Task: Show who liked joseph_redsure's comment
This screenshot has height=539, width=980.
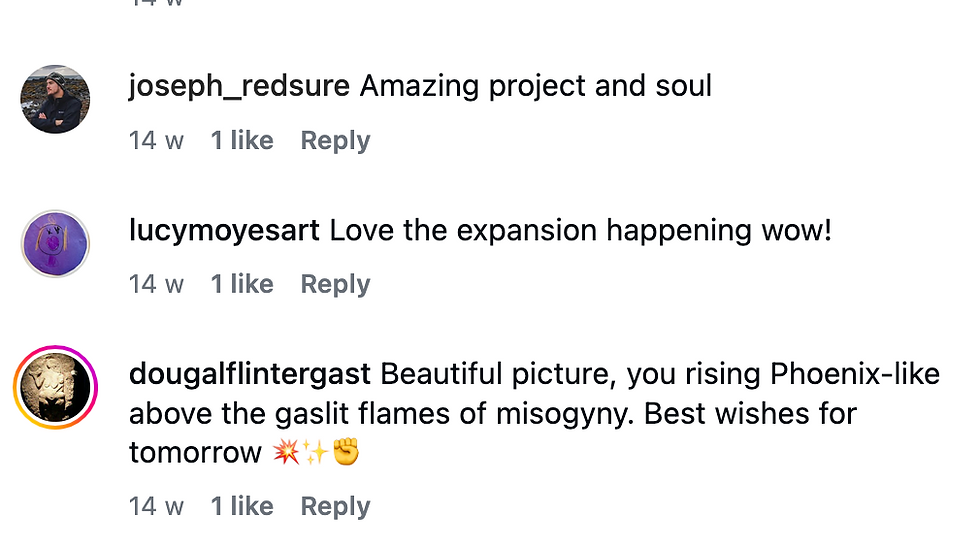Action: [241, 141]
